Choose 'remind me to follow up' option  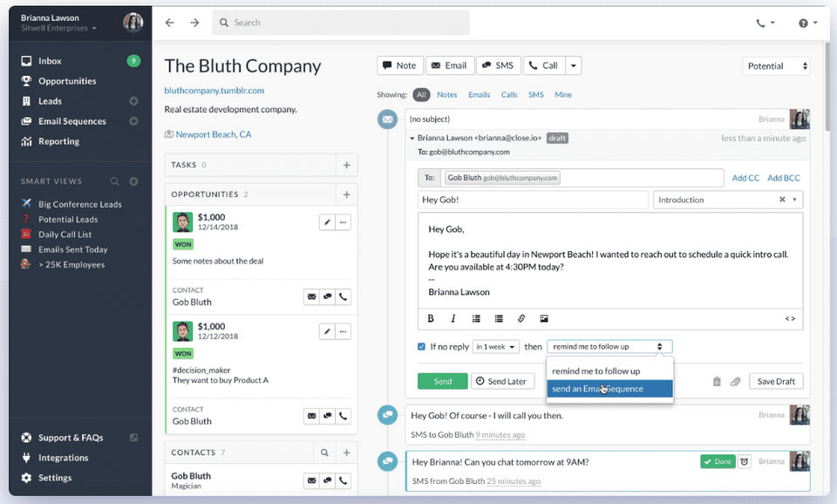pos(609,371)
